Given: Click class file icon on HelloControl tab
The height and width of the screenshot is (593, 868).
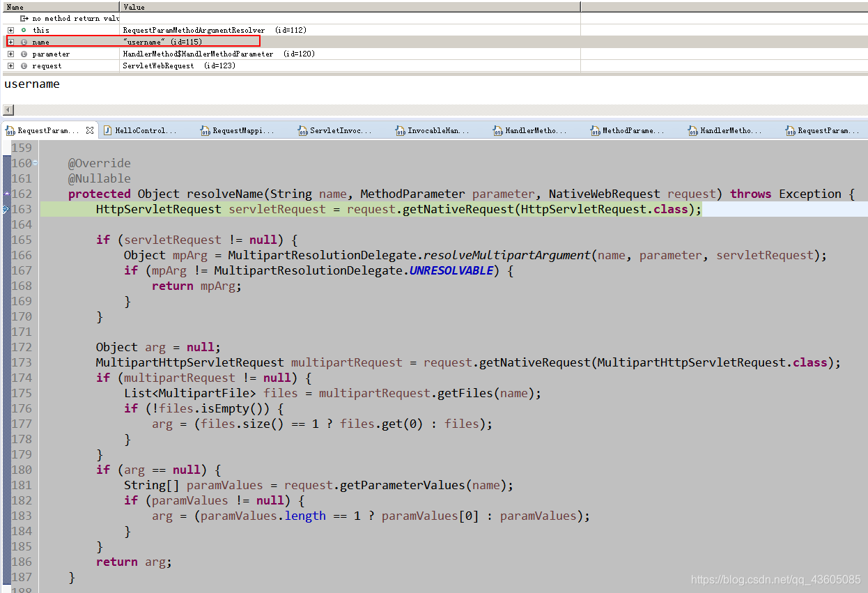Looking at the screenshot, I should (107, 130).
